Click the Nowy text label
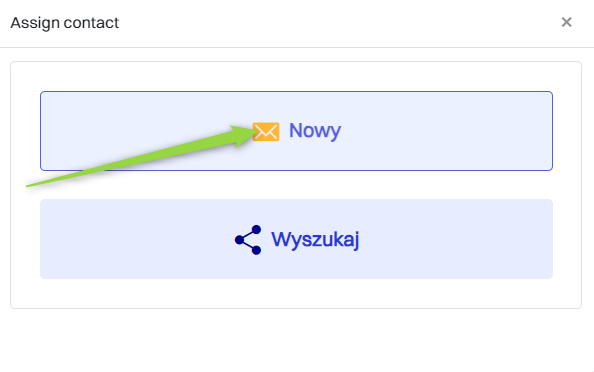594x372 pixels. (x=315, y=131)
